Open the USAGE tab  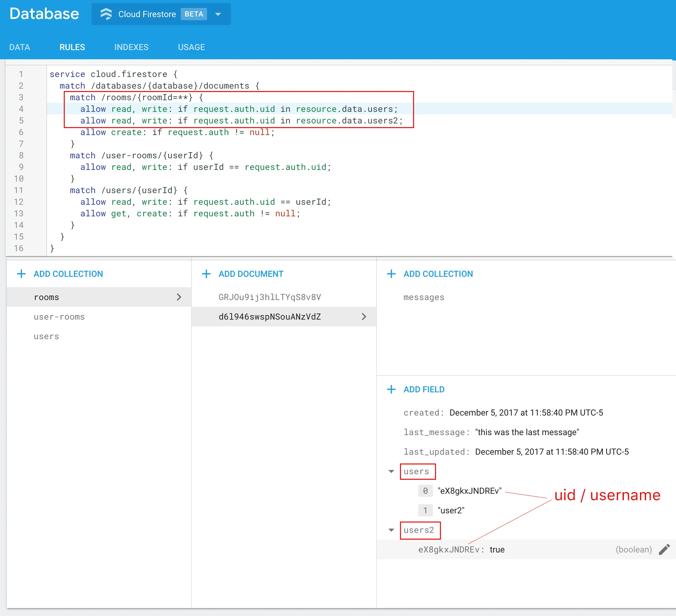[191, 47]
